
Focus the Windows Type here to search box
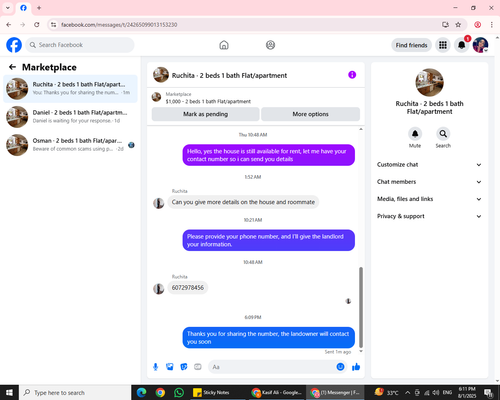click(75, 392)
